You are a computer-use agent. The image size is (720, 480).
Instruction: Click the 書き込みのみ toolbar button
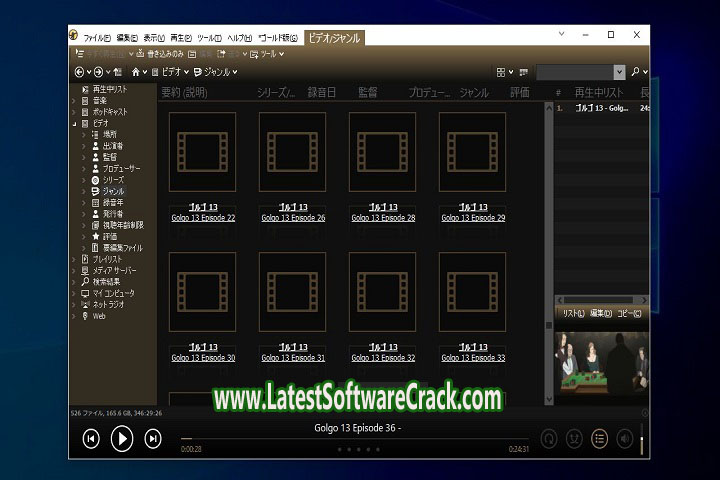[x=160, y=54]
